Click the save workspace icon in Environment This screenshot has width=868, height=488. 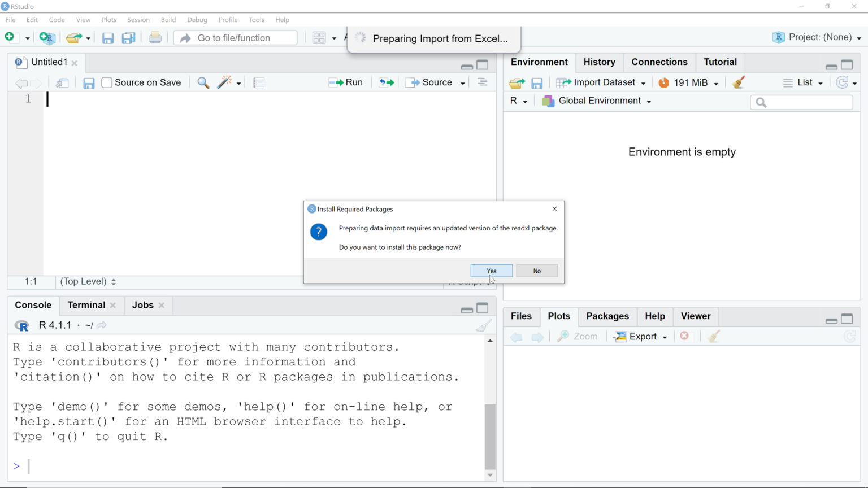click(537, 83)
